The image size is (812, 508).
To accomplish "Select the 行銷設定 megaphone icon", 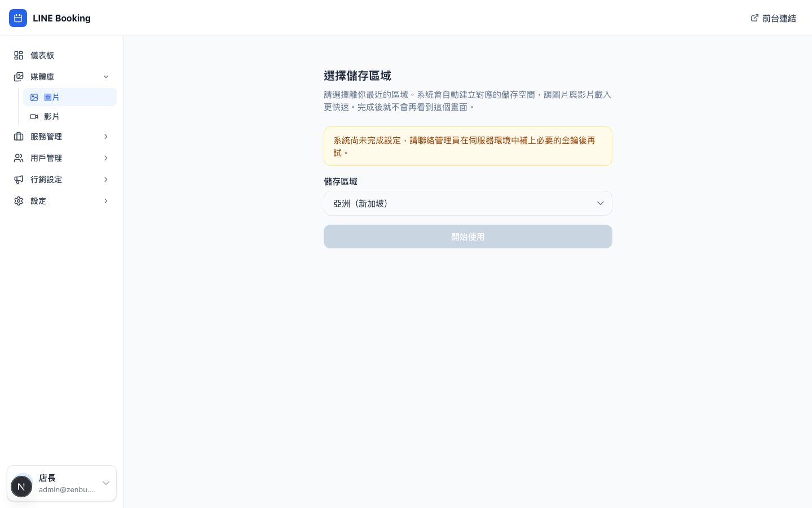I will click(19, 179).
